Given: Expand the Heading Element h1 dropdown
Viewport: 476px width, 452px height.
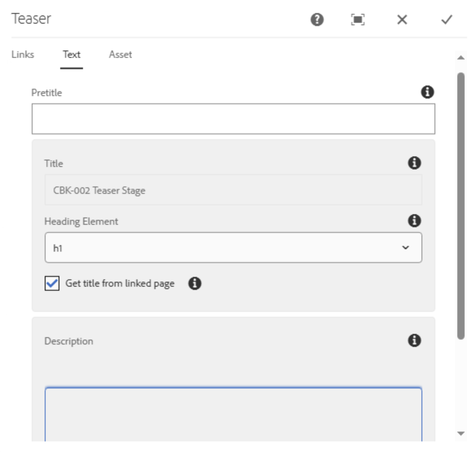Looking at the screenshot, I should pos(233,248).
